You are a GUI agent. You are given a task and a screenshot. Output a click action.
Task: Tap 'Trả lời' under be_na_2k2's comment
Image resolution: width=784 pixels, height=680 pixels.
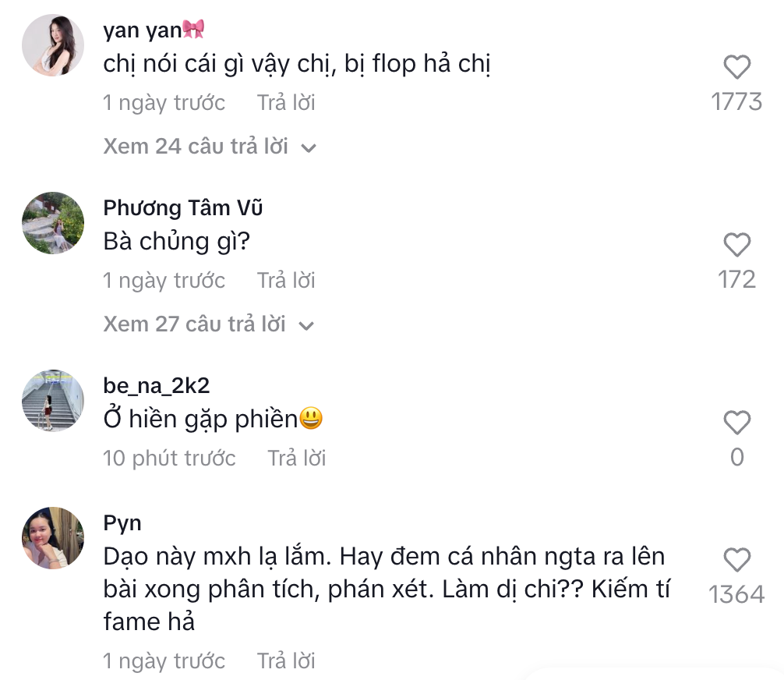pyautogui.click(x=296, y=458)
